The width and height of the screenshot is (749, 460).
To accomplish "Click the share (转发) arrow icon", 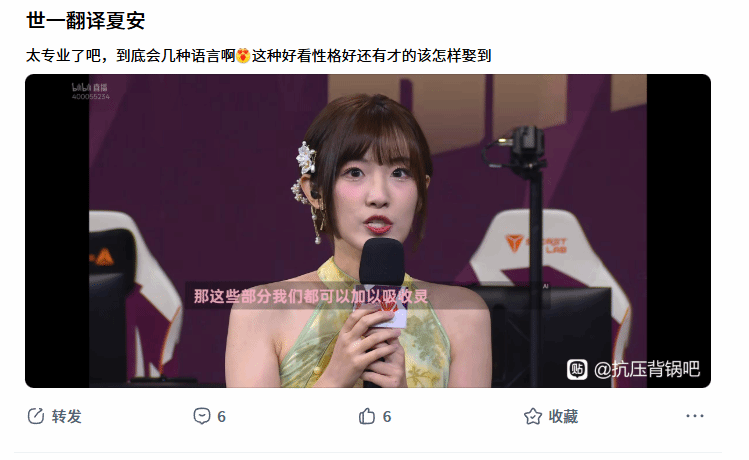I will coord(36,417).
